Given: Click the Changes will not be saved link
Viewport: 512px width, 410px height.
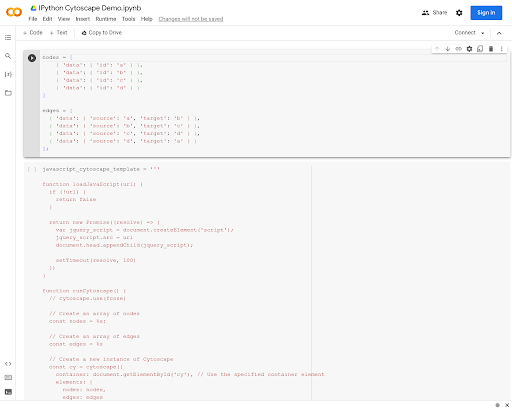Looking at the screenshot, I should [x=191, y=19].
